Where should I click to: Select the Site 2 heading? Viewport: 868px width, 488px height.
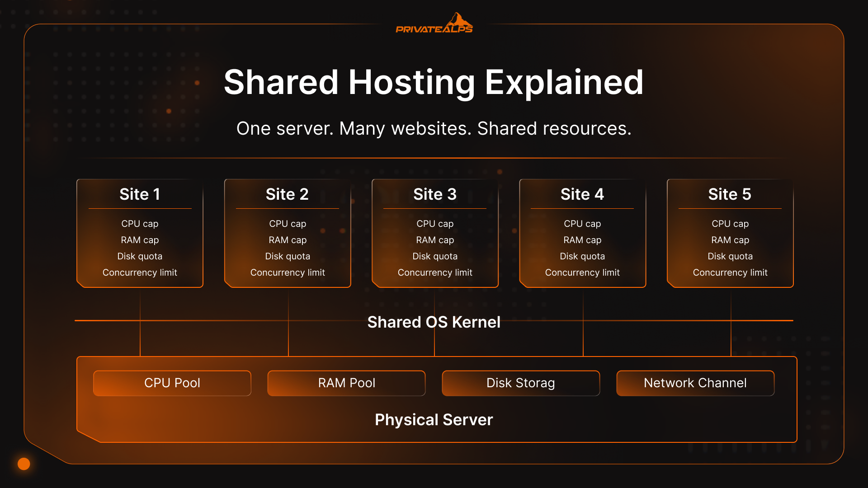point(287,194)
